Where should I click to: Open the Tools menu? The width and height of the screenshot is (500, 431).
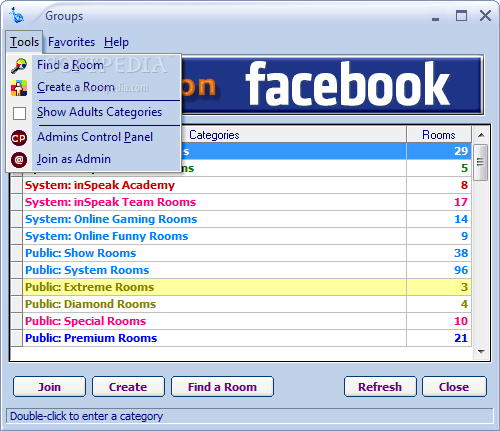click(24, 42)
